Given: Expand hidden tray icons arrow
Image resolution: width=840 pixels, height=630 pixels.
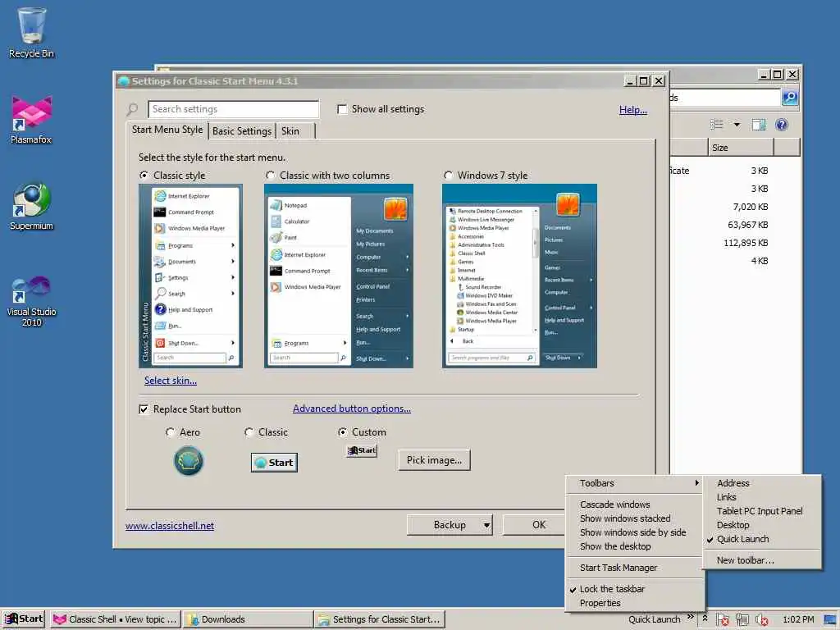Looking at the screenshot, I should click(x=705, y=619).
